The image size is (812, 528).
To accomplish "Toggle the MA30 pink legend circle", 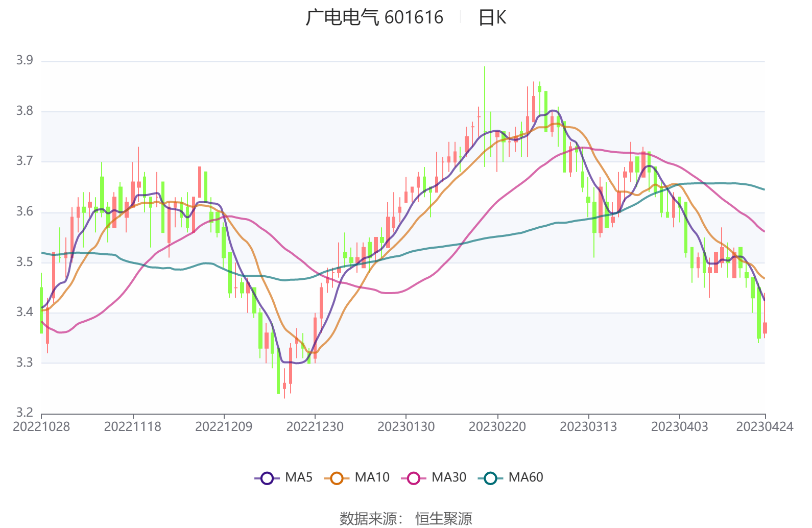I will point(414,478).
